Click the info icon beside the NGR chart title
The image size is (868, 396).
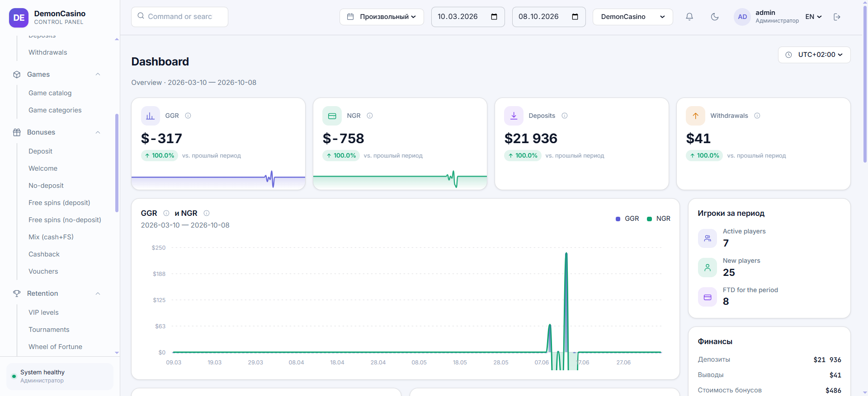tap(207, 213)
